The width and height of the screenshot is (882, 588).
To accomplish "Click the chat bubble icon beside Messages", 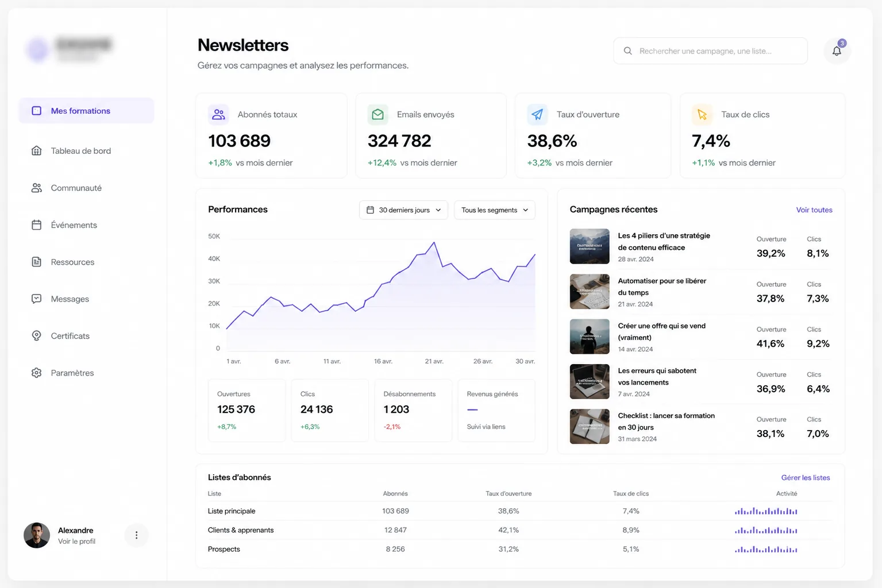I will [x=36, y=299].
